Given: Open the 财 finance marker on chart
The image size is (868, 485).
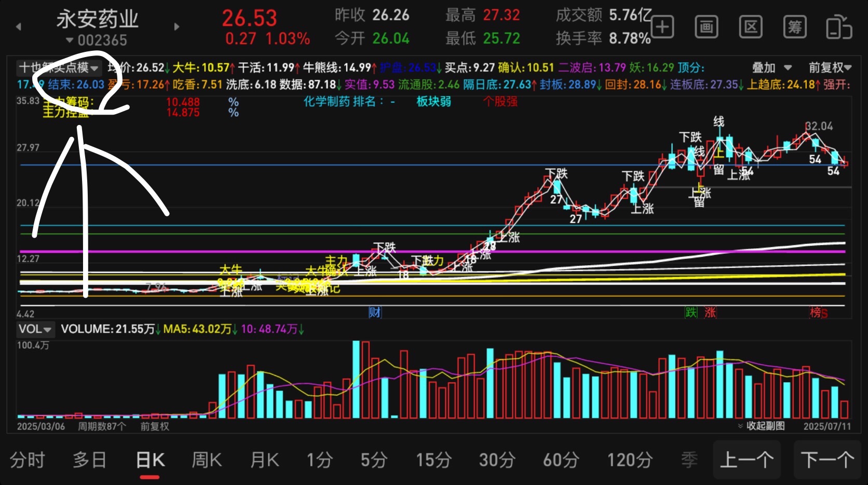Looking at the screenshot, I should pos(375,312).
